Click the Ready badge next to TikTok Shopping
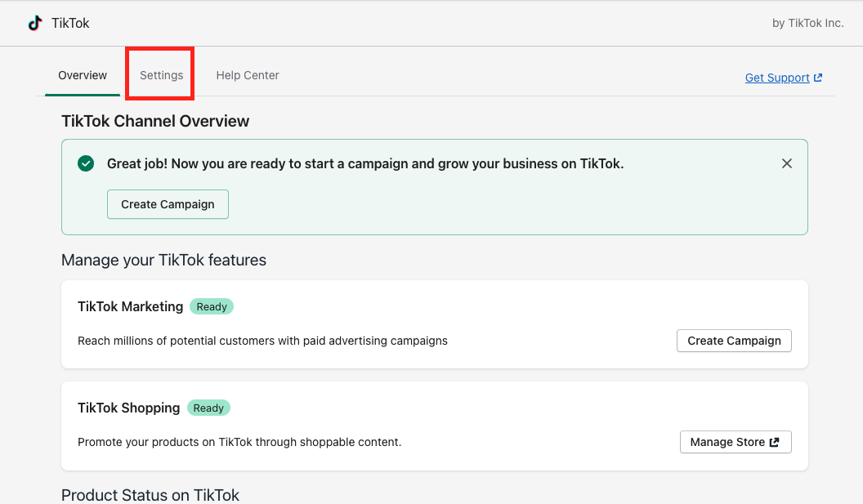This screenshot has height=504, width=863. [208, 408]
